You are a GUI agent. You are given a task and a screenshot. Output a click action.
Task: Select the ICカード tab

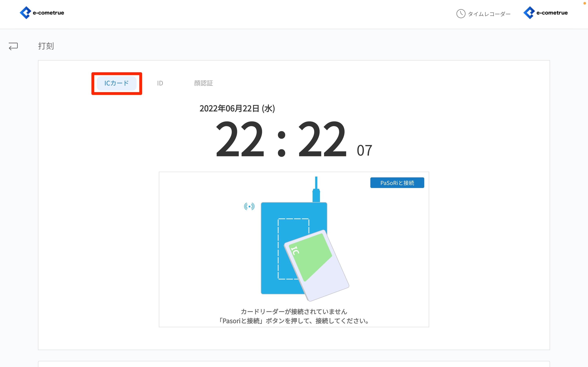point(116,83)
